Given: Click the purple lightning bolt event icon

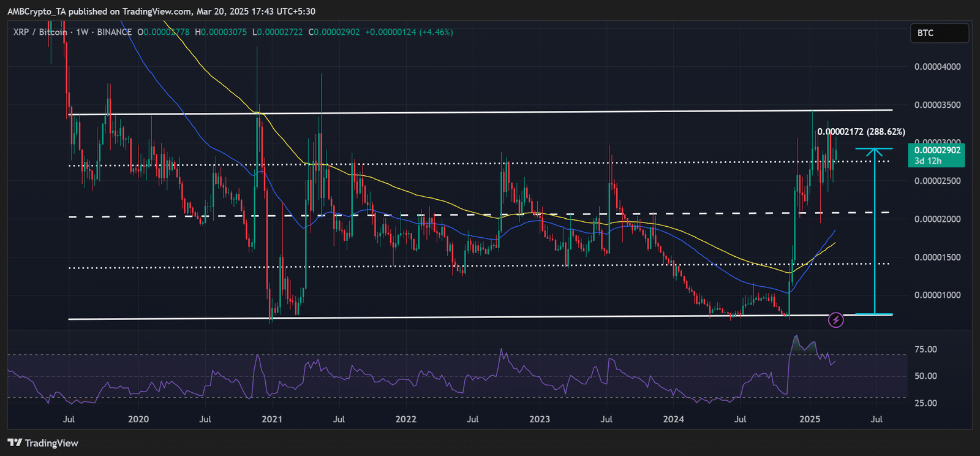Looking at the screenshot, I should [x=835, y=320].
